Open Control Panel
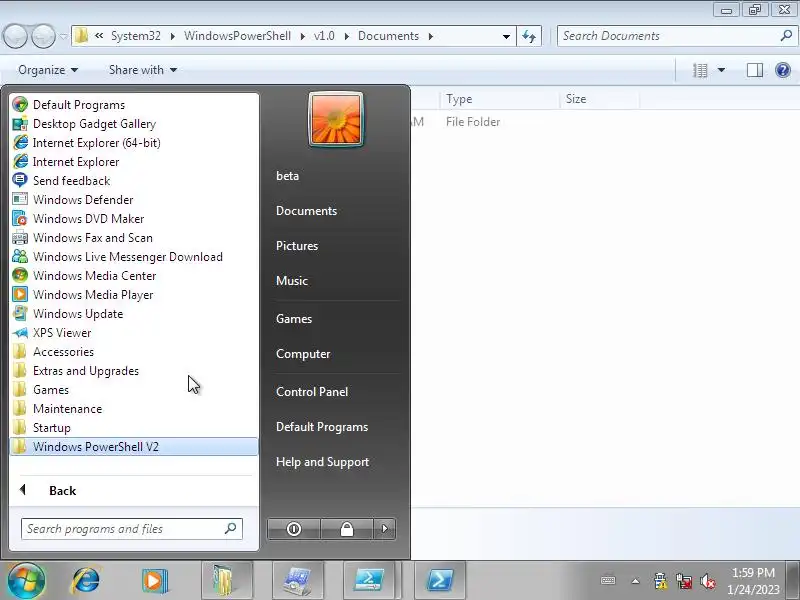This screenshot has height=600, width=800. pos(312,392)
